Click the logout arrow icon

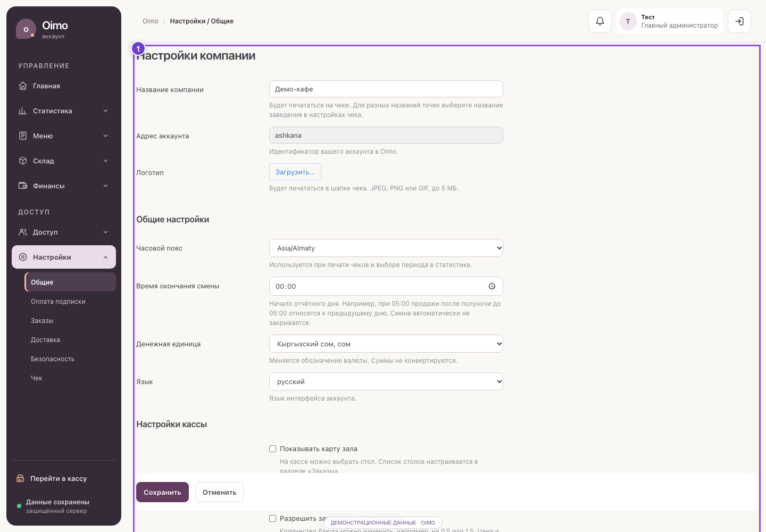pyautogui.click(x=739, y=21)
